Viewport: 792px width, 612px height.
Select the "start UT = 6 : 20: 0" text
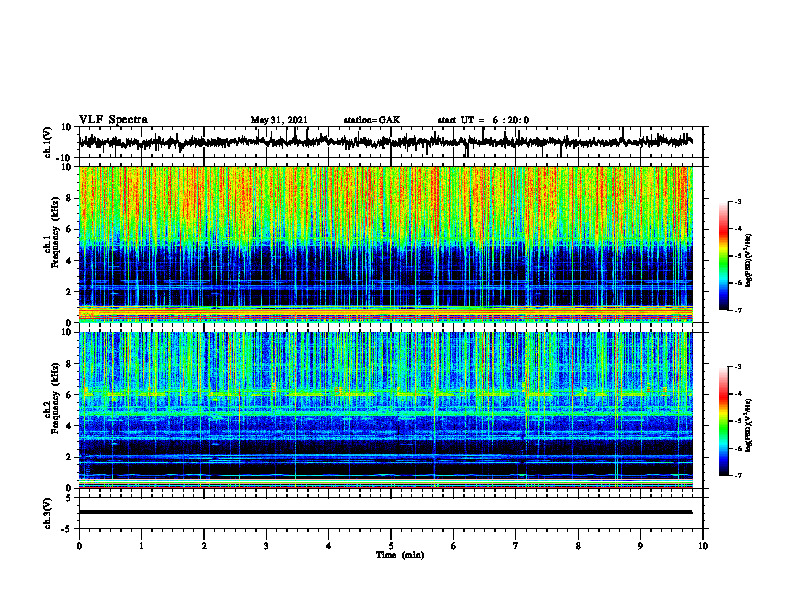pos(483,120)
